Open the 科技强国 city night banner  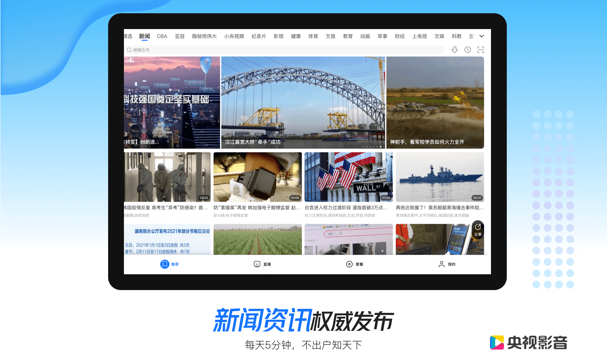pyautogui.click(x=172, y=102)
